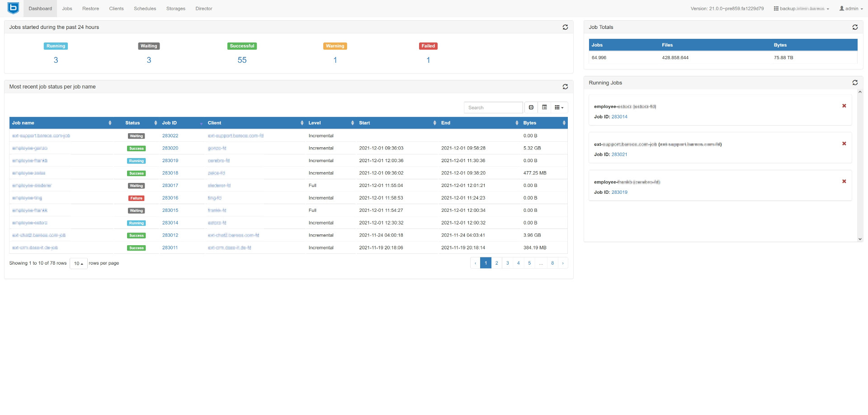Click the Warning status label badge
Image resolution: width=868 pixels, height=415 pixels.
click(x=335, y=46)
